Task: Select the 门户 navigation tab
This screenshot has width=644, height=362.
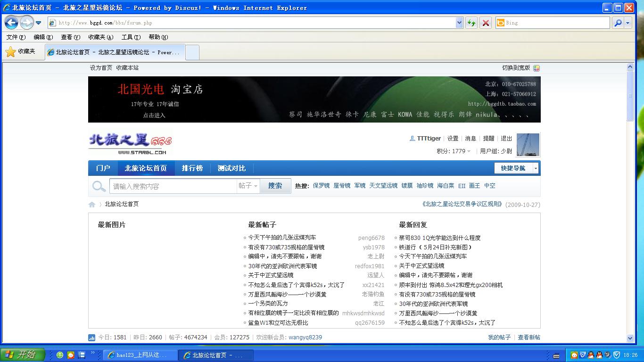Action: [x=103, y=168]
